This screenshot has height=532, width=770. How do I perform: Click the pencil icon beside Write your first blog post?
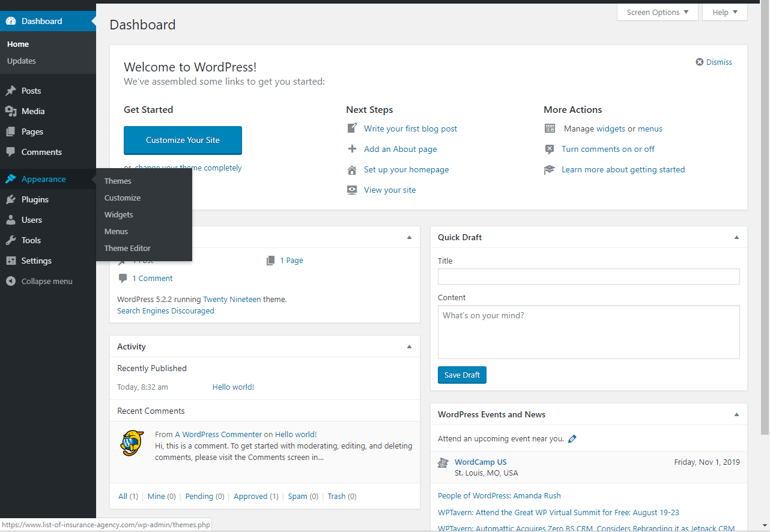353,128
